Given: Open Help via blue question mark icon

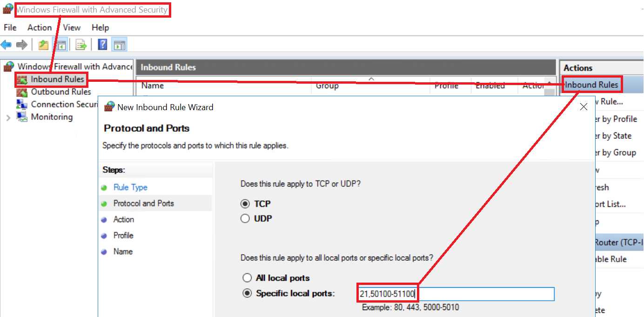Looking at the screenshot, I should [x=102, y=45].
